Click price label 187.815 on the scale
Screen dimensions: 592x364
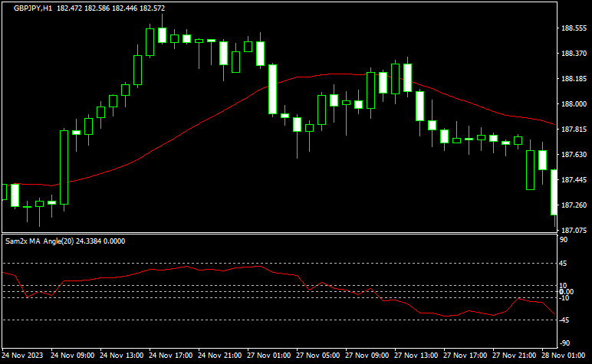[x=574, y=130]
